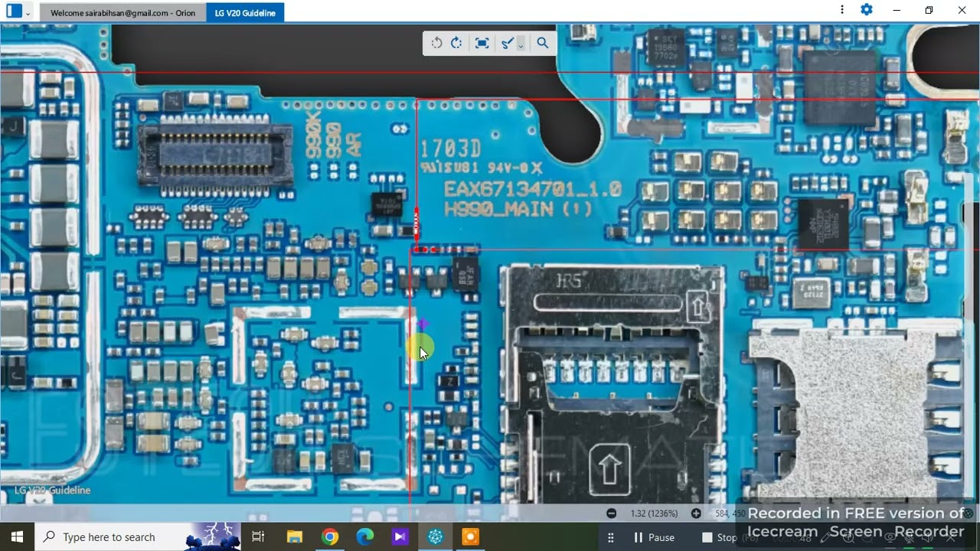980x551 pixels.
Task: Open the Windows Start menu
Action: (17, 537)
